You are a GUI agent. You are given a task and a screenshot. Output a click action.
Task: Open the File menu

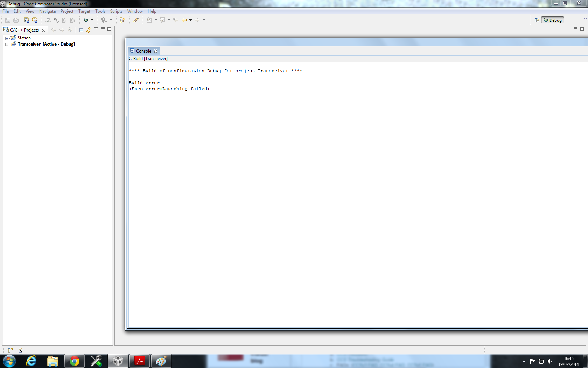click(x=6, y=11)
